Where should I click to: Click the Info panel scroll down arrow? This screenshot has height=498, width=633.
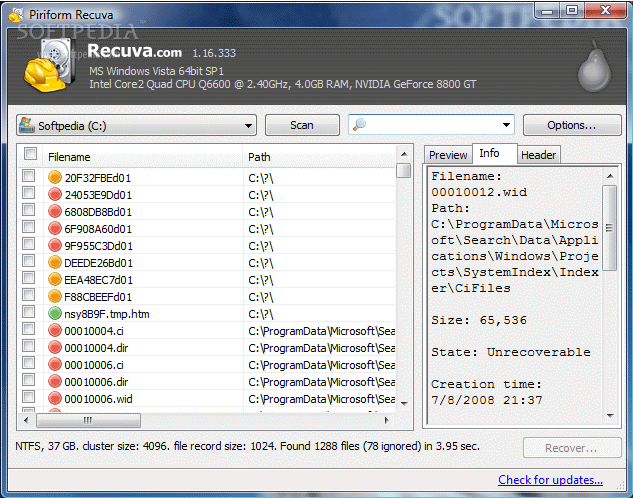pos(610,415)
